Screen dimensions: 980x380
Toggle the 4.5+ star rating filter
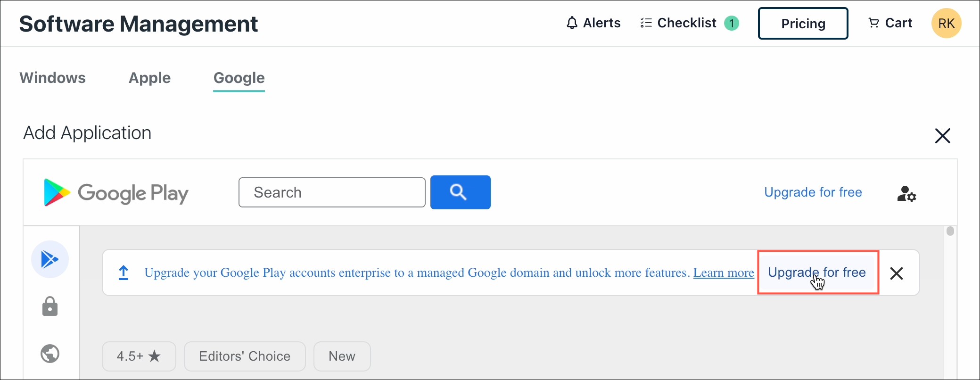[x=139, y=356]
